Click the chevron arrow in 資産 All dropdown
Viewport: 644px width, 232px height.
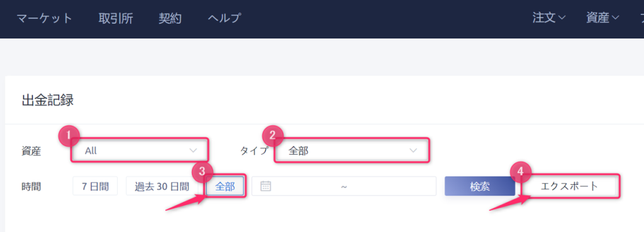[193, 151]
